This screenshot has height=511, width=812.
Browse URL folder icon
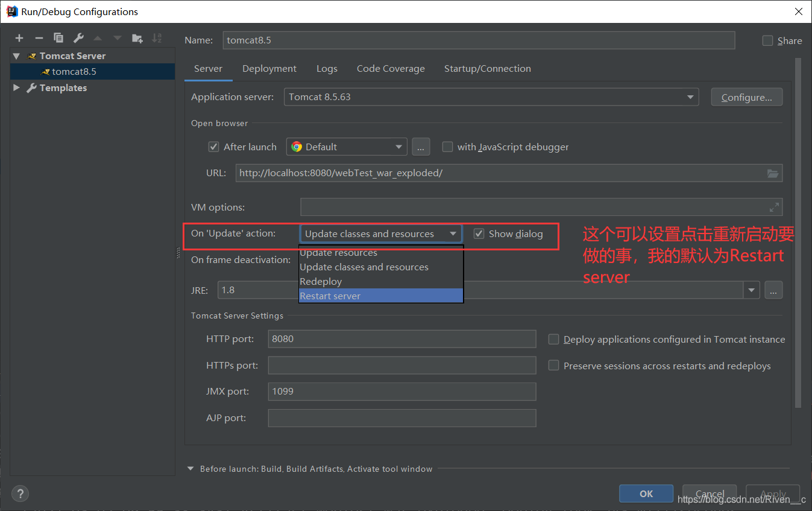tap(773, 173)
